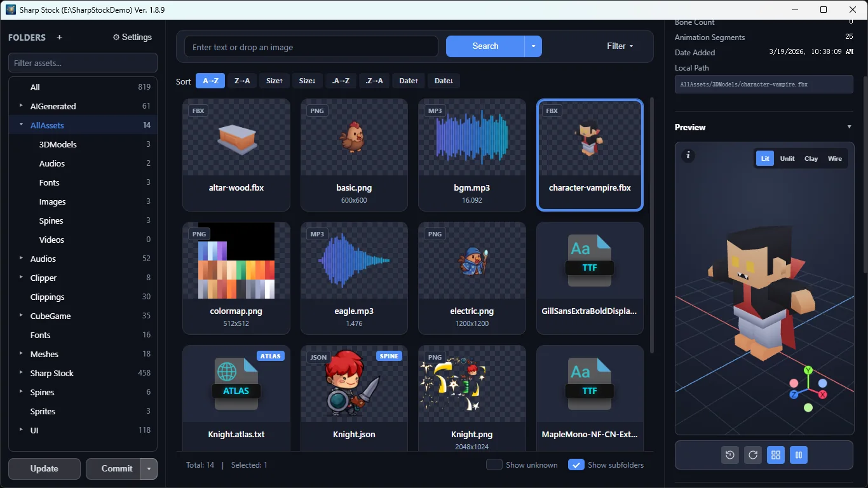Switch preview to Unlit mode
The height and width of the screenshot is (488, 868).
[787, 158]
